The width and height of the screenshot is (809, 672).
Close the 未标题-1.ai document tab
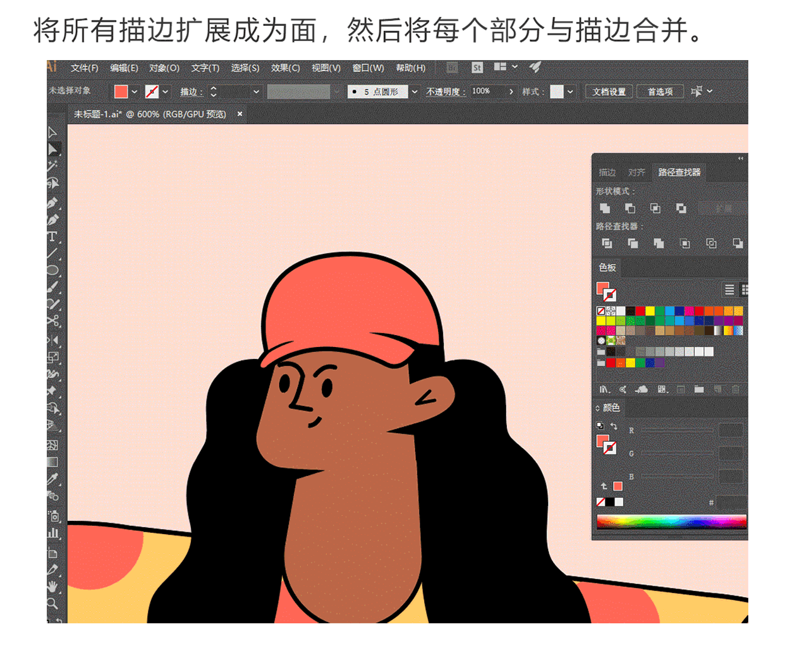240,114
